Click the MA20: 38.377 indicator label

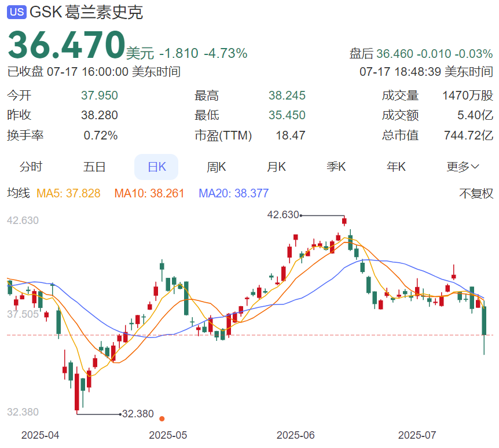point(234,193)
